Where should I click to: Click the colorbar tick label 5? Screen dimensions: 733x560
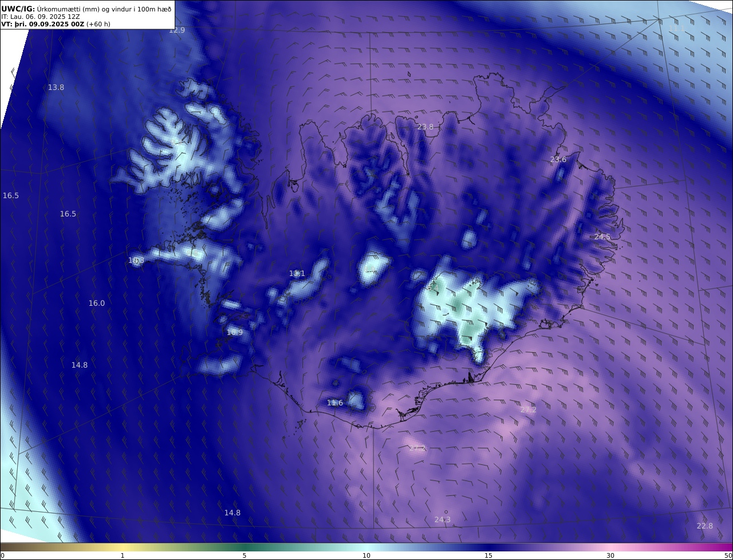[x=245, y=555]
